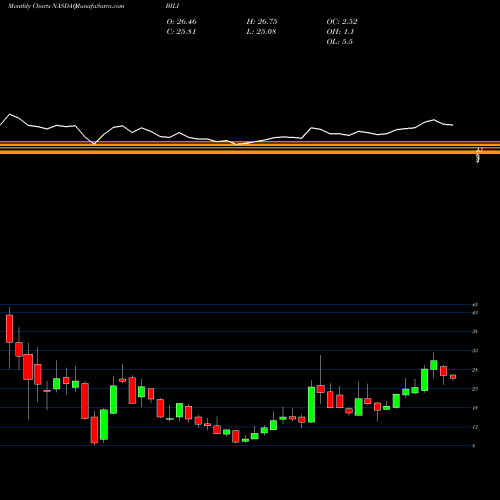Click the 28 price axis label
This screenshot has width=500, height=500.
tap(475, 370)
